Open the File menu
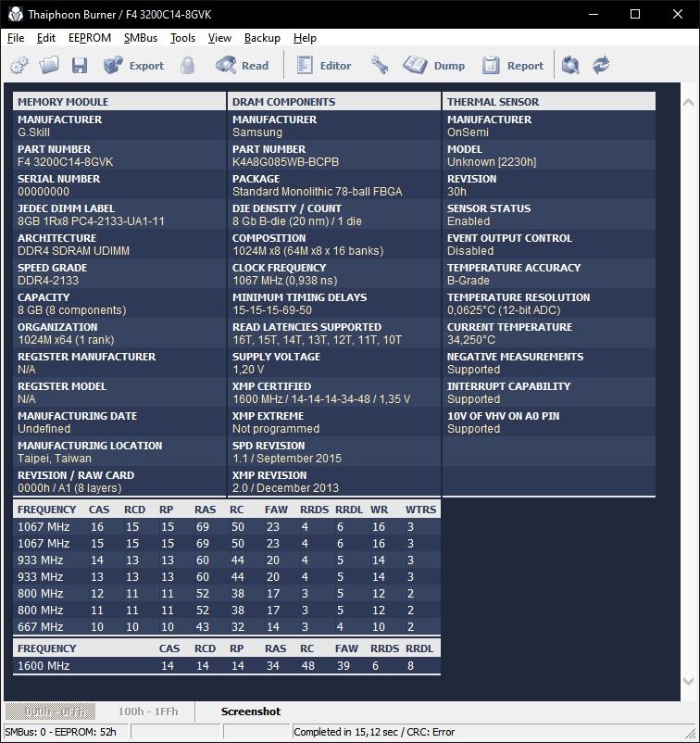Screen dimensions: 700x743 click(x=16, y=38)
